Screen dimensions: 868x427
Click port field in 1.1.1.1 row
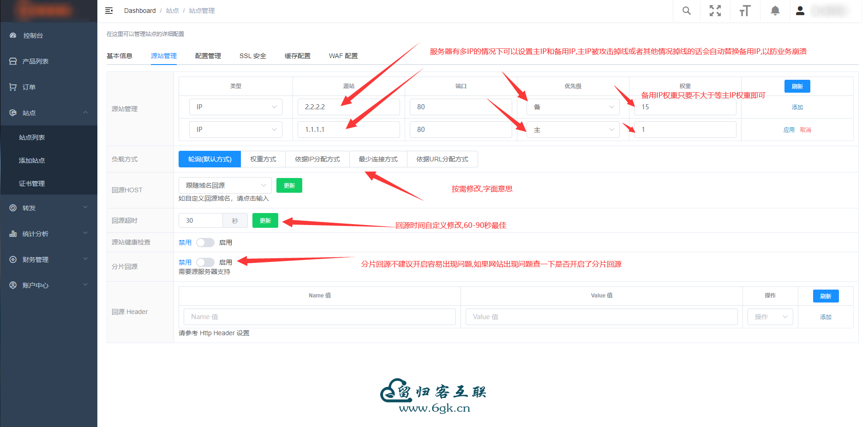(461, 130)
